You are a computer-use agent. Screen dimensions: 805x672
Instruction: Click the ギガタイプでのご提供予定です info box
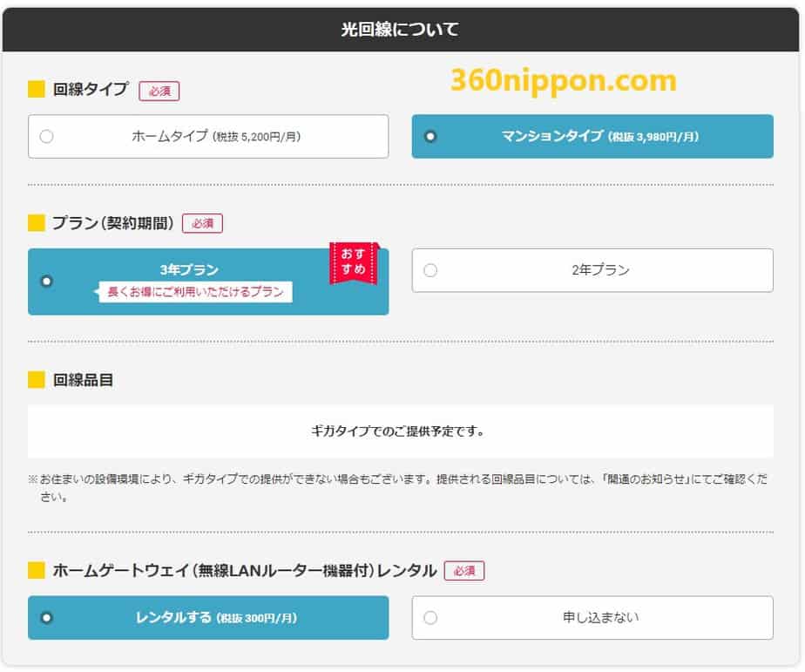click(x=400, y=431)
